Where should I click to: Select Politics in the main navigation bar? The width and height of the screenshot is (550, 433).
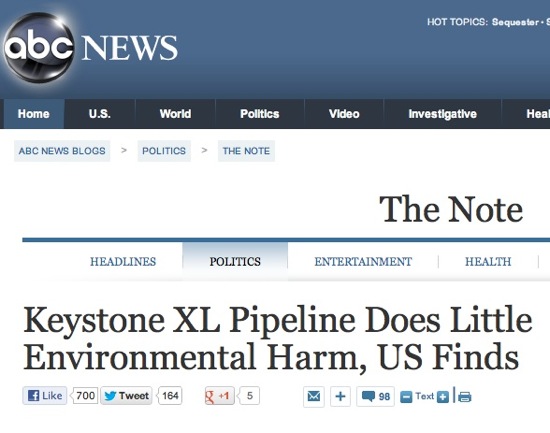[x=260, y=114]
